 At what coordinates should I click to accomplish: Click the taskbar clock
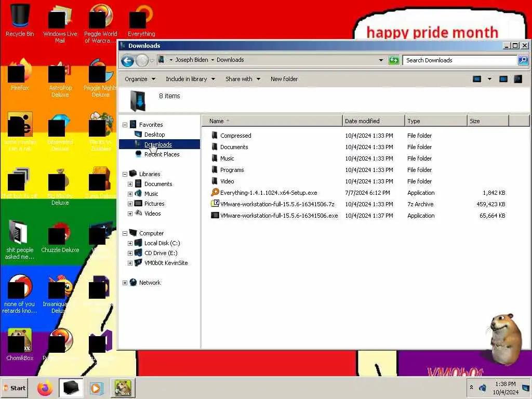click(506, 388)
